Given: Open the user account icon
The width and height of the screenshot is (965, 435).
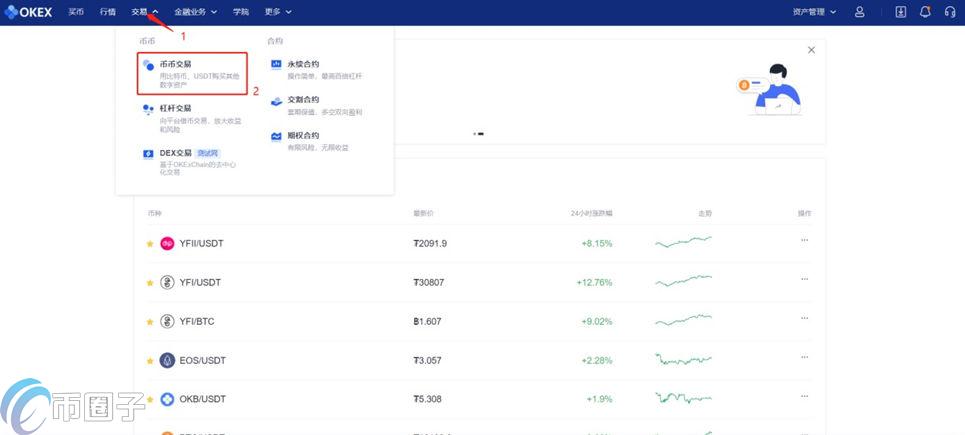Looking at the screenshot, I should point(860,12).
